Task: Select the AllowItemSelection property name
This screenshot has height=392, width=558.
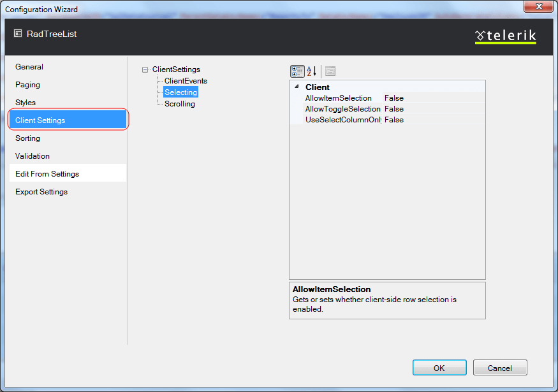Action: 339,98
